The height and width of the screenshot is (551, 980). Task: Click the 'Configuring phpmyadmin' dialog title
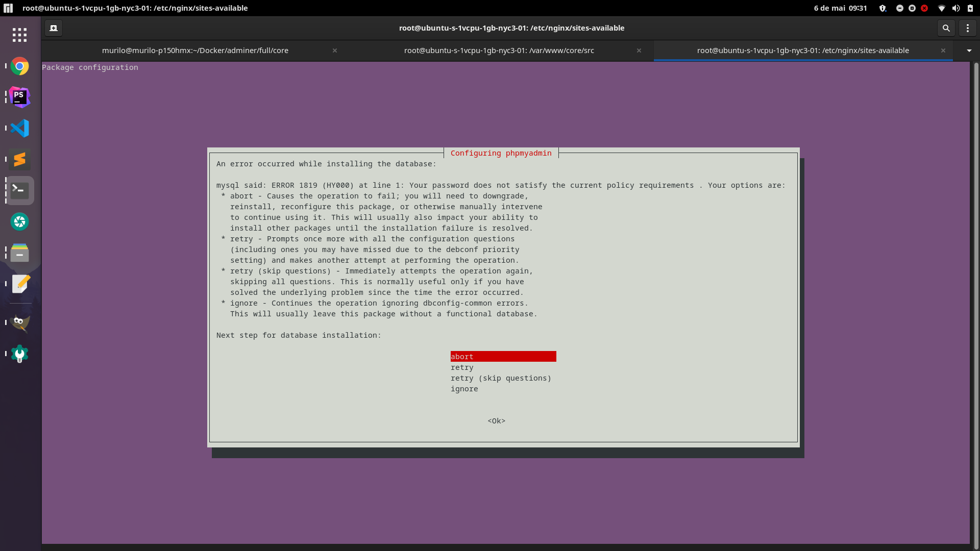501,153
